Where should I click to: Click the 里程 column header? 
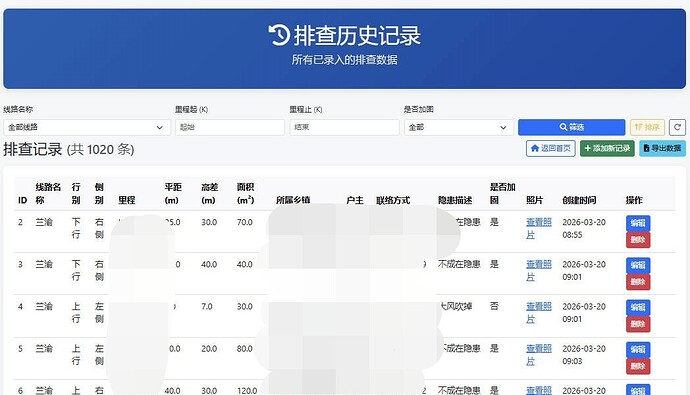(x=127, y=200)
